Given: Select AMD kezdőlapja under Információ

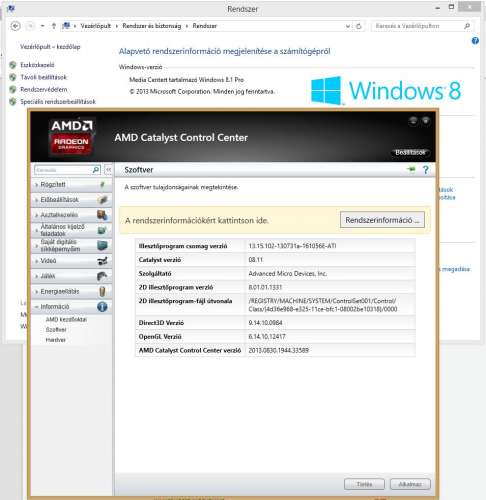Looking at the screenshot, I should coord(66,319).
